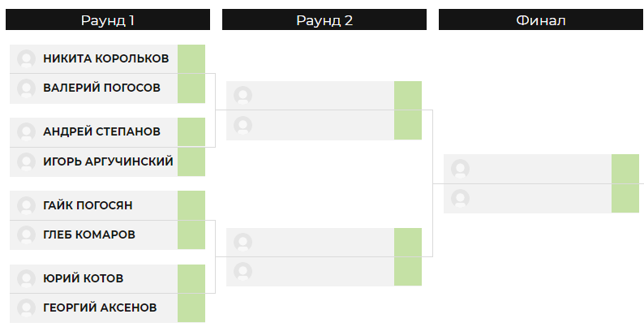Click top empty slot in Раунд 2 upper match
Viewport: 644px width, 327px height.
click(x=310, y=95)
